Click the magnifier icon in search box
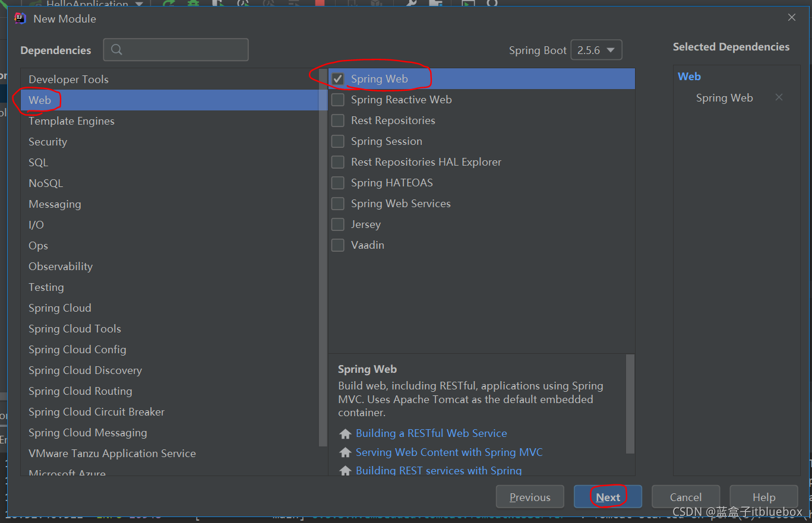This screenshot has height=523, width=812. [116, 50]
